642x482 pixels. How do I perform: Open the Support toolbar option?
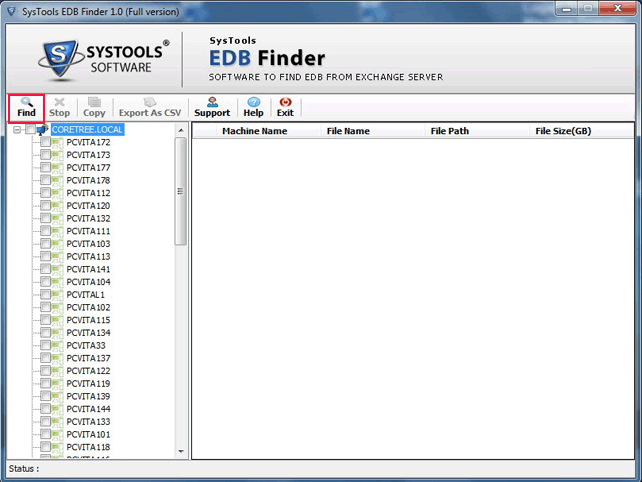pos(212,108)
